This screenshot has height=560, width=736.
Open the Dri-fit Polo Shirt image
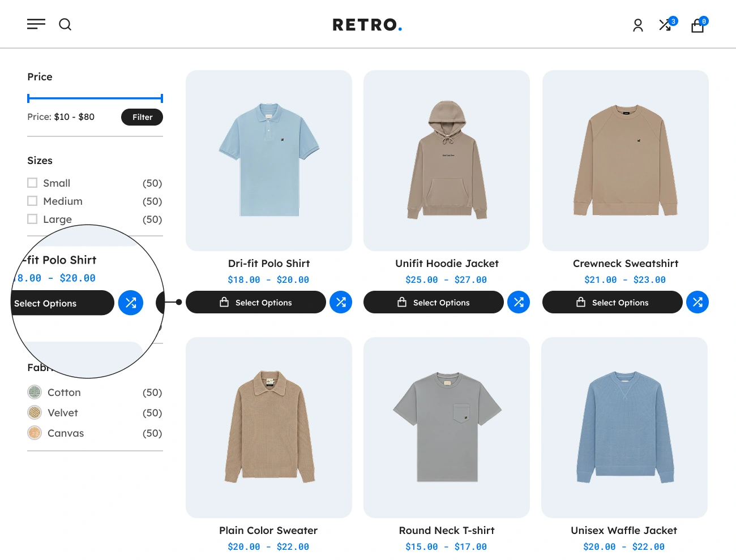(269, 161)
